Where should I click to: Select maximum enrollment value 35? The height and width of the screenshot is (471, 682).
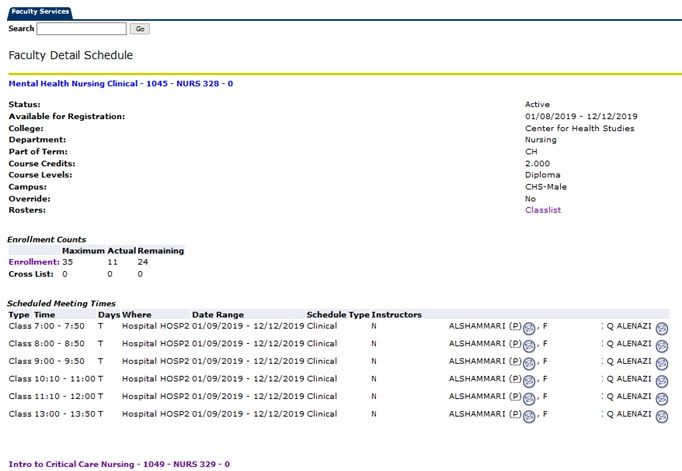(67, 262)
